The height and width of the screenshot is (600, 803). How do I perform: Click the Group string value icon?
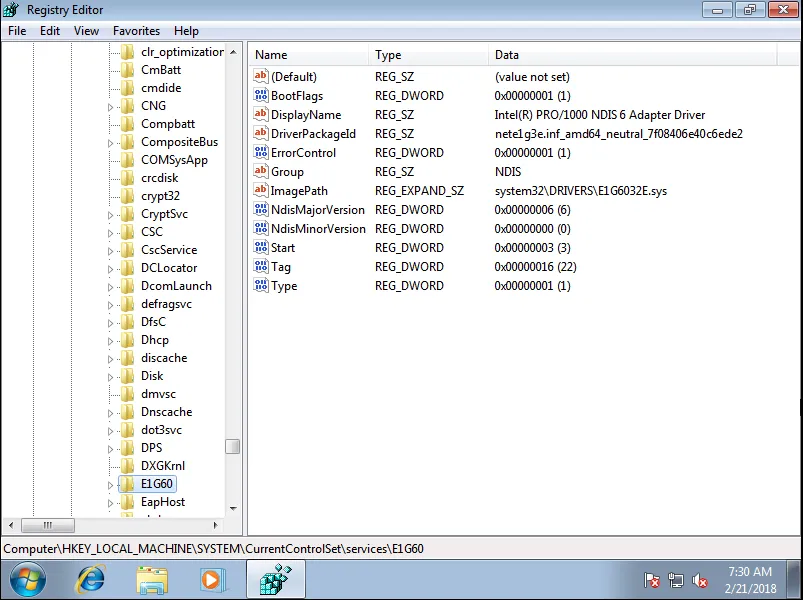click(261, 171)
